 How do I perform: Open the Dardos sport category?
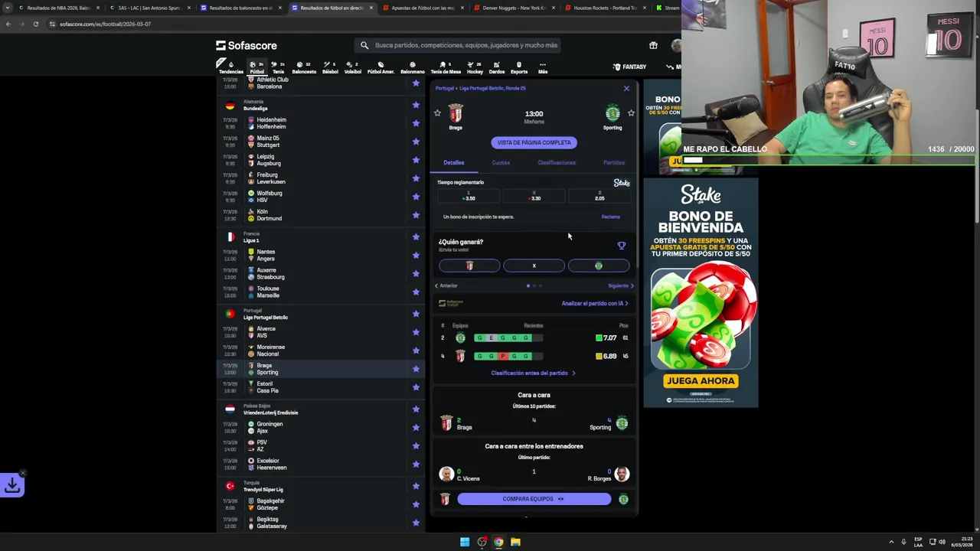click(496, 67)
